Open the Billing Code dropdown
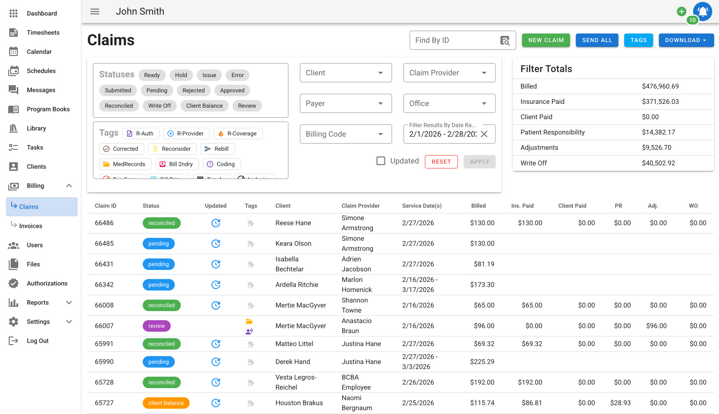The image size is (719, 414). [x=346, y=134]
